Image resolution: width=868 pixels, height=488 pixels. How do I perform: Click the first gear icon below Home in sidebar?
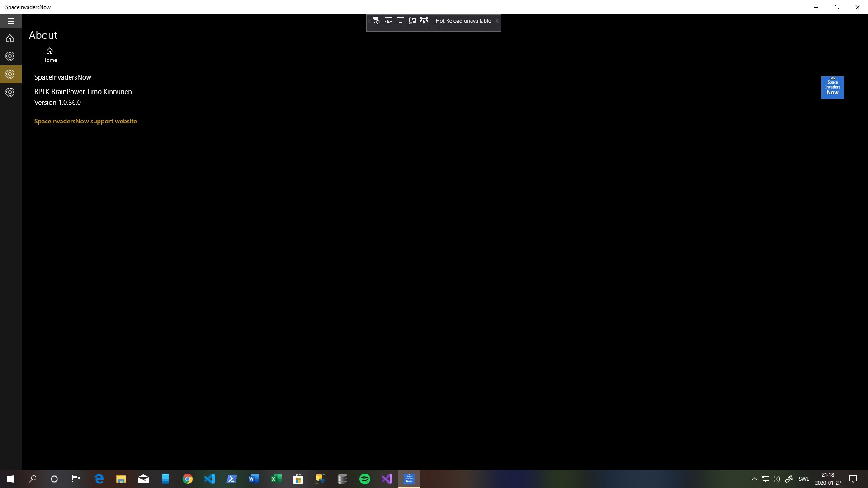click(x=10, y=56)
